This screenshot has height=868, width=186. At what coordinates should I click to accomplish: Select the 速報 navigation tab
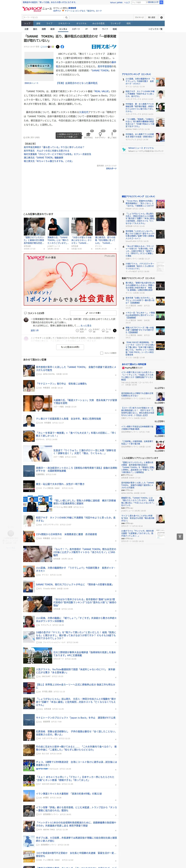click(38, 24)
